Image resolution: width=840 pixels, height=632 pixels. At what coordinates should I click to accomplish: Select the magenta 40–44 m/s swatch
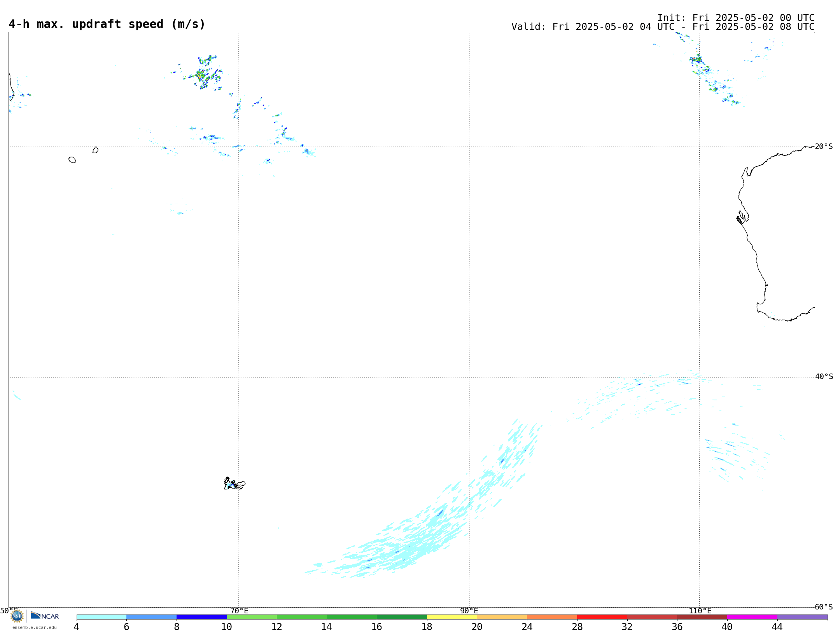pyautogui.click(x=752, y=617)
